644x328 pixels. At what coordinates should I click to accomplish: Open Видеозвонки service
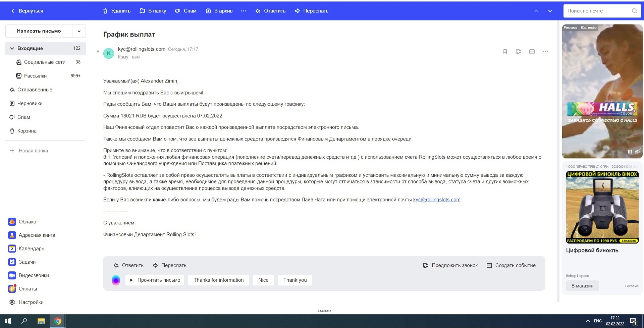pos(29,275)
